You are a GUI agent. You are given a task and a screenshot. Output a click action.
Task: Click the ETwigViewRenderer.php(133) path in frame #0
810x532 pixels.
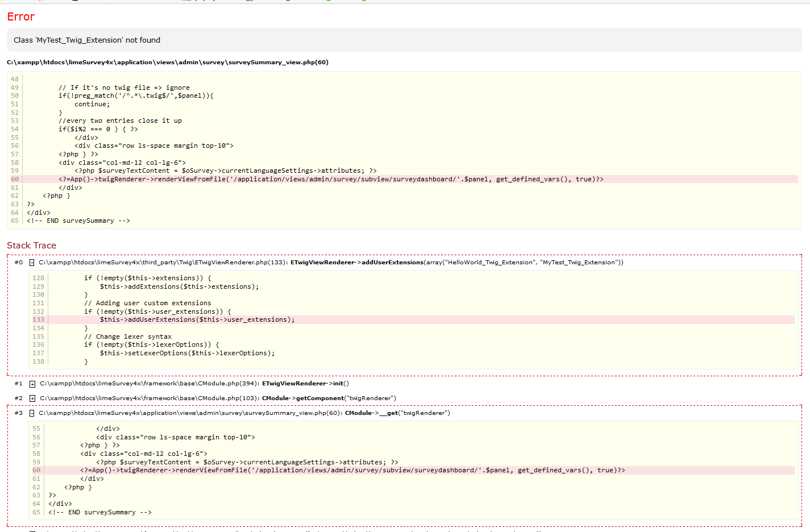163,263
